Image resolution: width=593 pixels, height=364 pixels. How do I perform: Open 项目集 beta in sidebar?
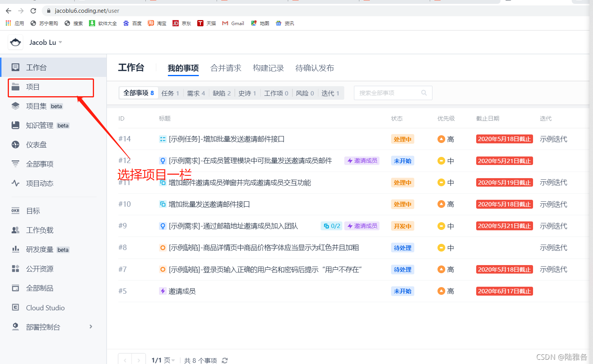(53, 106)
